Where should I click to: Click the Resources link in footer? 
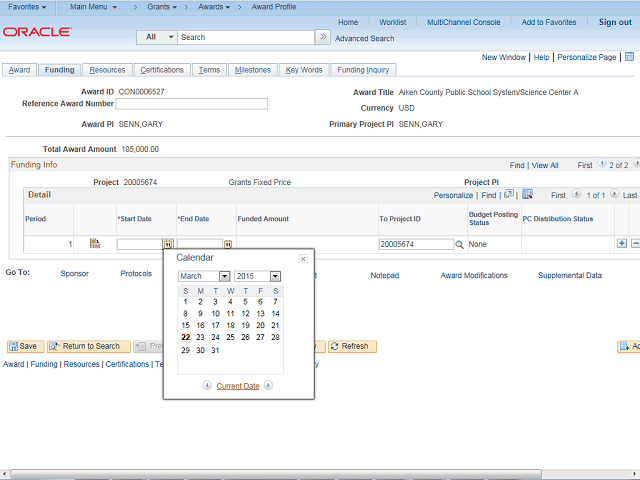(x=81, y=364)
